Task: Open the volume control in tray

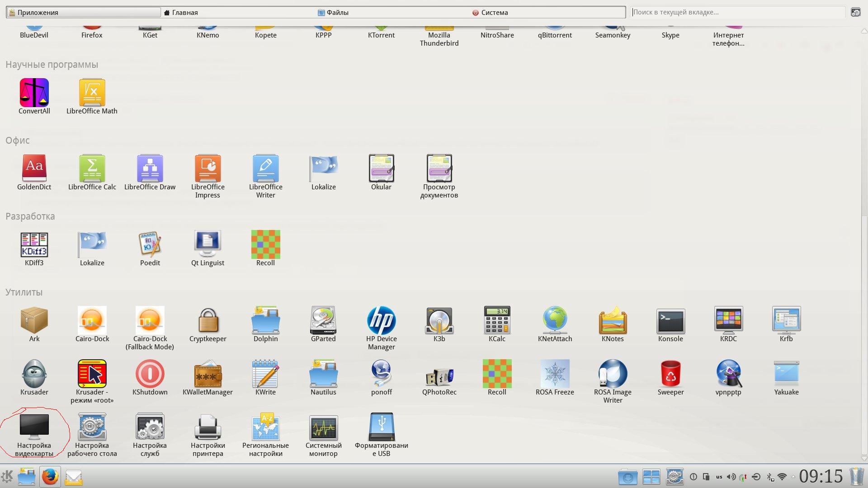Action: (x=731, y=477)
